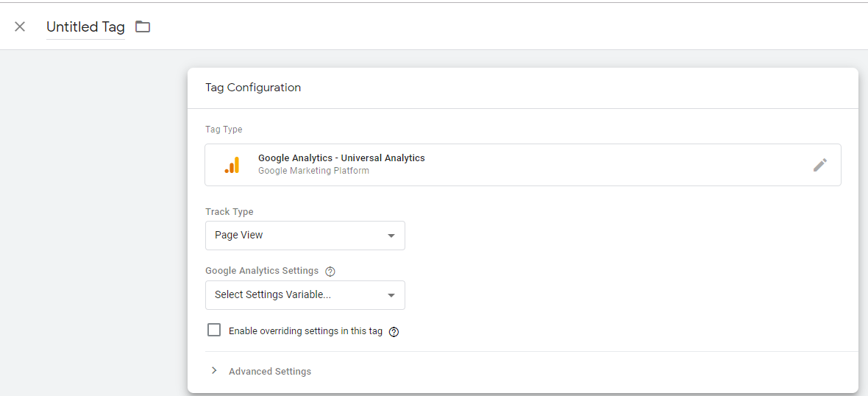Edit the tag type using the pencil icon
This screenshot has width=868, height=396.
(x=819, y=165)
